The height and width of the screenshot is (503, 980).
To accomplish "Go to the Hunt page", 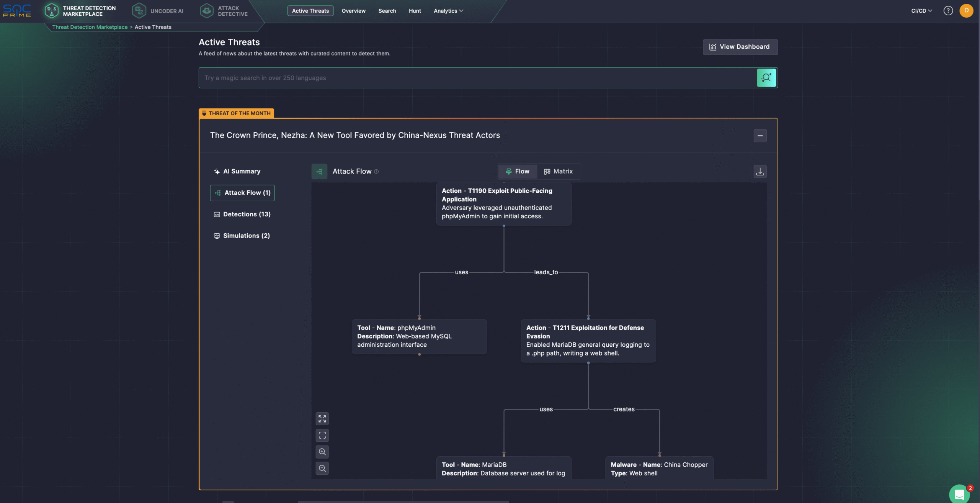I will (415, 11).
